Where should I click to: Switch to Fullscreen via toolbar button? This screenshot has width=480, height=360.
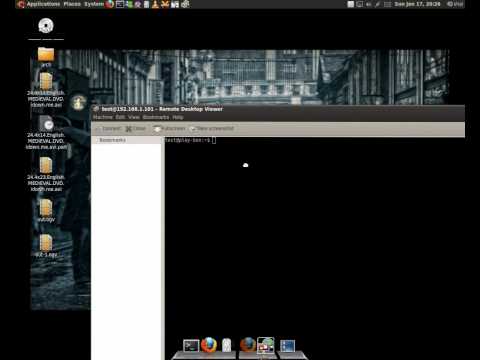(x=169, y=129)
